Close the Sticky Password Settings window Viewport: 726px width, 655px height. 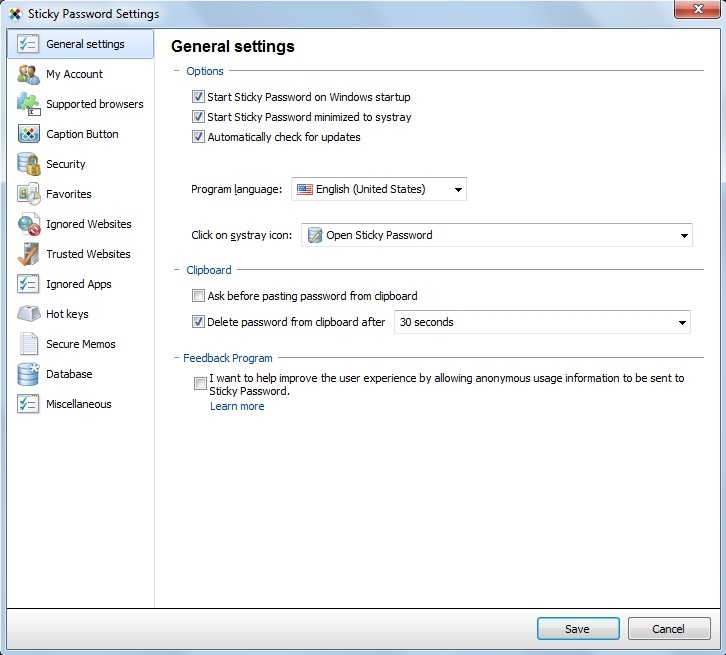click(698, 9)
